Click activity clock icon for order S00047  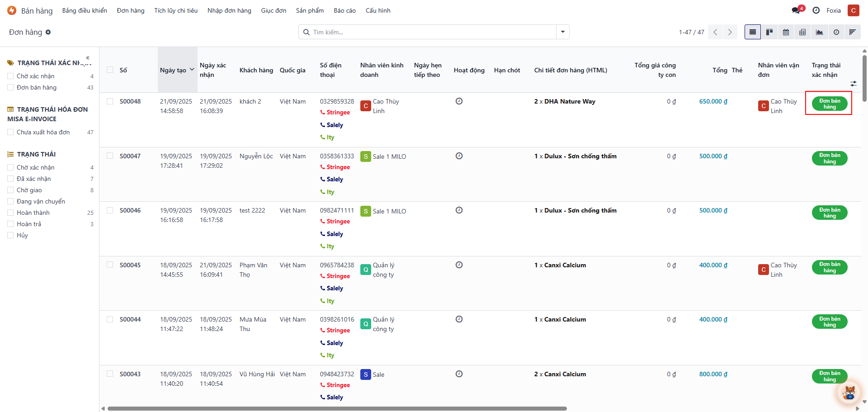point(459,156)
